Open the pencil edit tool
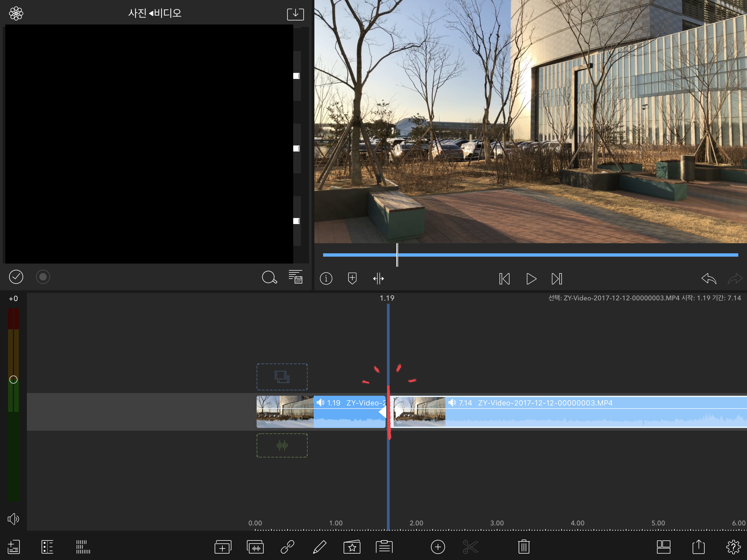747x560 pixels. (x=319, y=547)
